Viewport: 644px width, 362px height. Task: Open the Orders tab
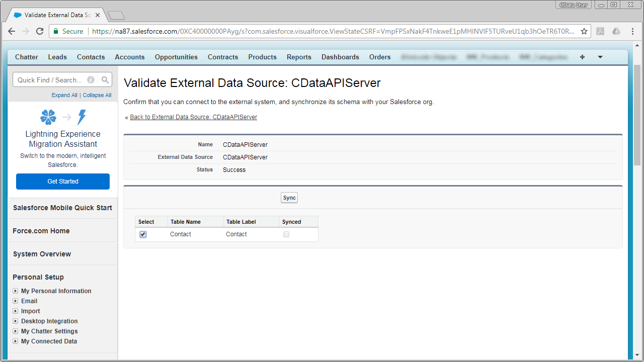click(379, 57)
